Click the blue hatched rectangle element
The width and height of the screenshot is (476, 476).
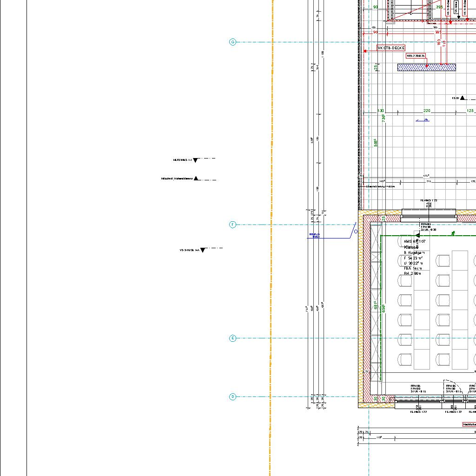click(x=426, y=67)
